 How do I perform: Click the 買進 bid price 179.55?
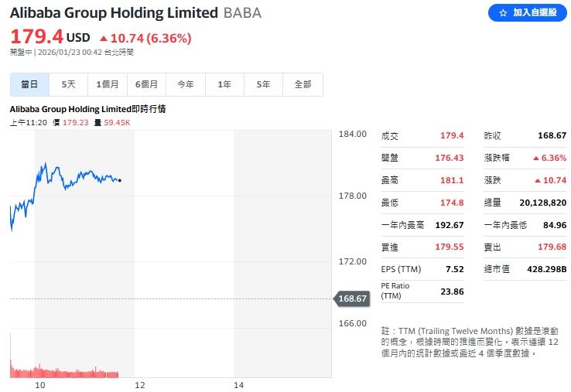click(x=450, y=247)
